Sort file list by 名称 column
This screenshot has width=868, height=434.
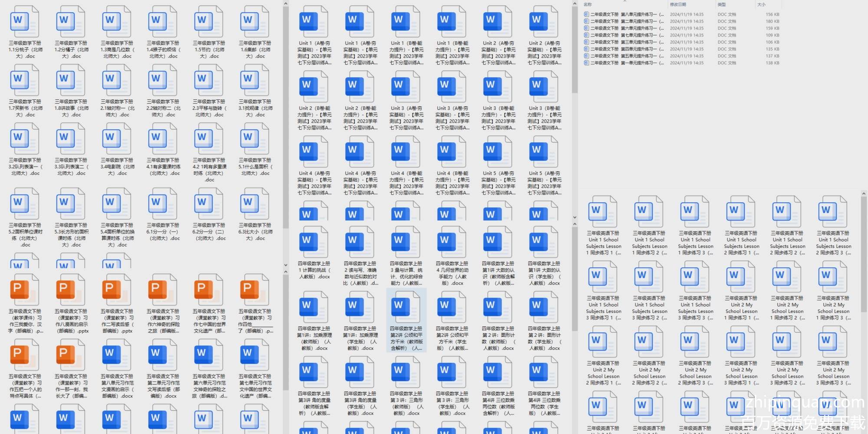click(588, 4)
